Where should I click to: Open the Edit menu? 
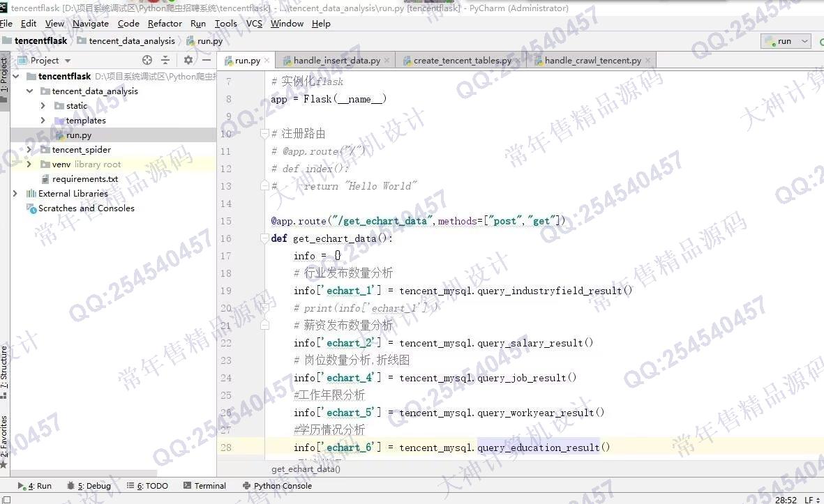tap(29, 24)
